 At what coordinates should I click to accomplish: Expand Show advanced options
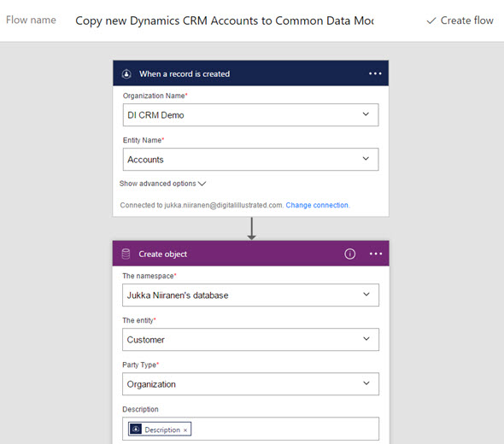162,184
